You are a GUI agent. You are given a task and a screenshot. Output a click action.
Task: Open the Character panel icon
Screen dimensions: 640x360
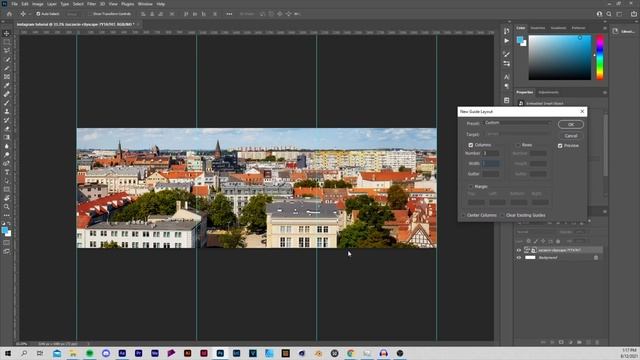[507, 77]
